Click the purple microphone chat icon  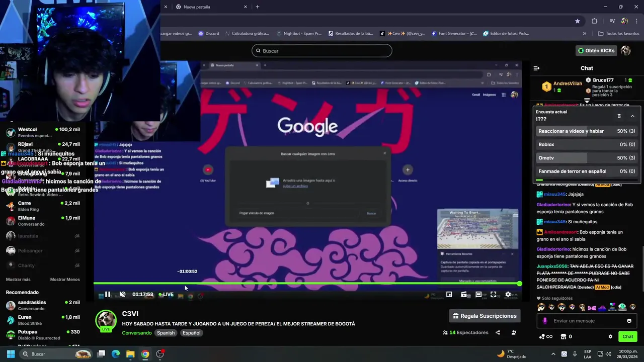tap(544, 321)
